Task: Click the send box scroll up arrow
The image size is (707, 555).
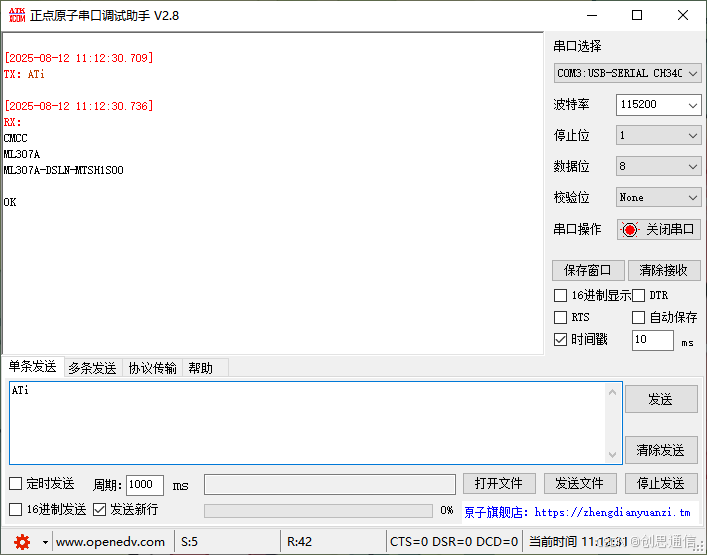Action: pos(612,392)
